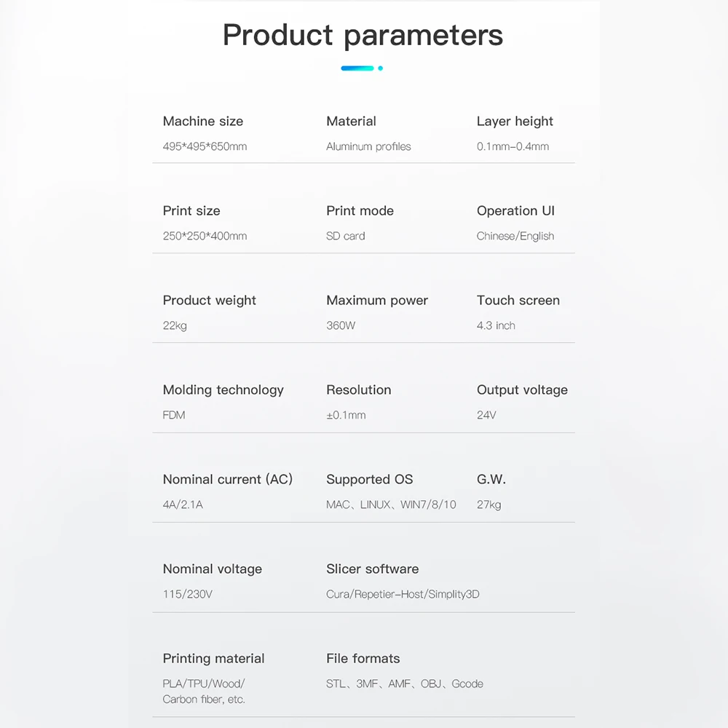Click the Output voltage label
This screenshot has width=728, height=728.
tap(522, 389)
